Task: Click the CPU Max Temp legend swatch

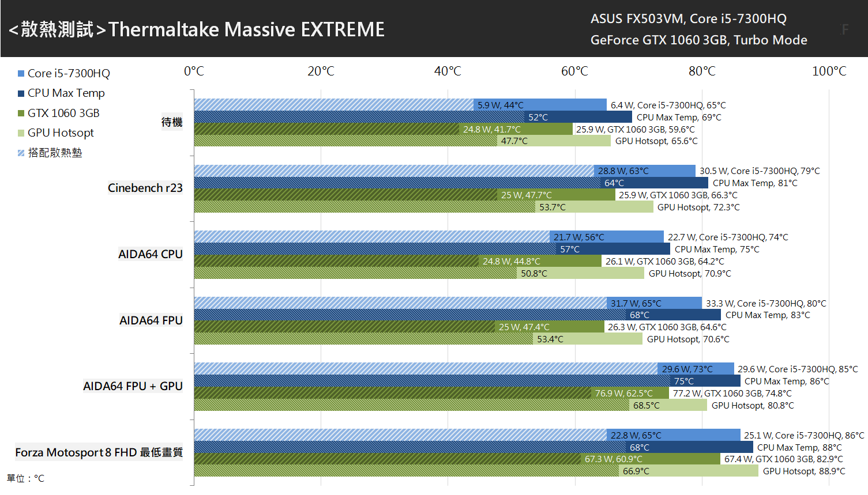Action: pos(21,93)
